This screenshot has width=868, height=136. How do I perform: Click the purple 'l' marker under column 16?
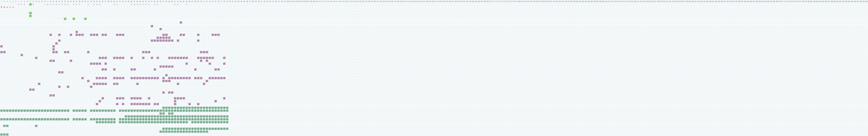(x=45, y=4)
